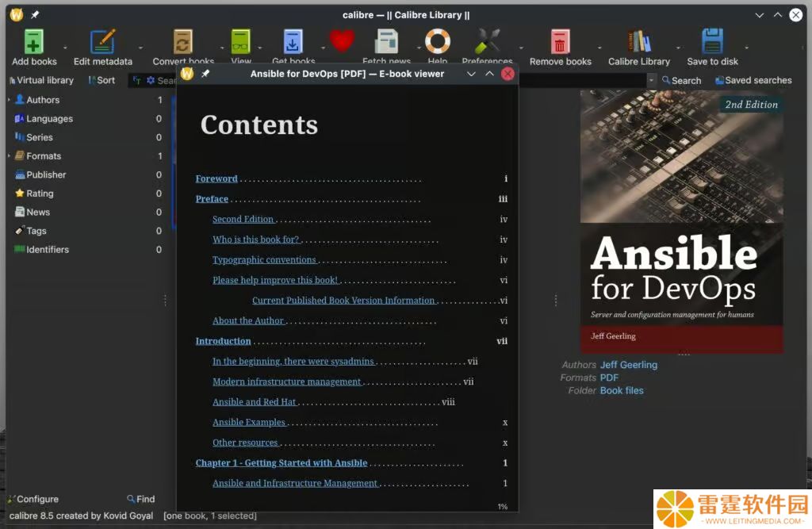812x529 pixels.
Task: Open Calibre Library bookshelf icon
Action: point(639,41)
